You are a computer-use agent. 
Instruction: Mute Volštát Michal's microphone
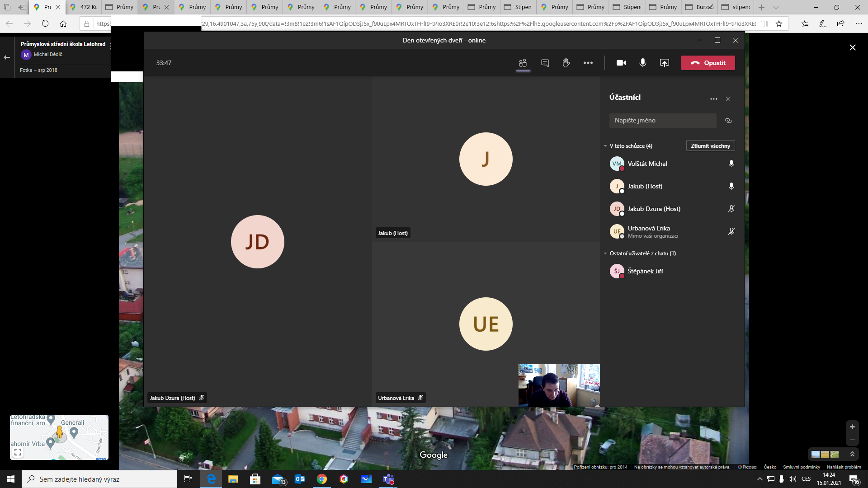coord(731,164)
